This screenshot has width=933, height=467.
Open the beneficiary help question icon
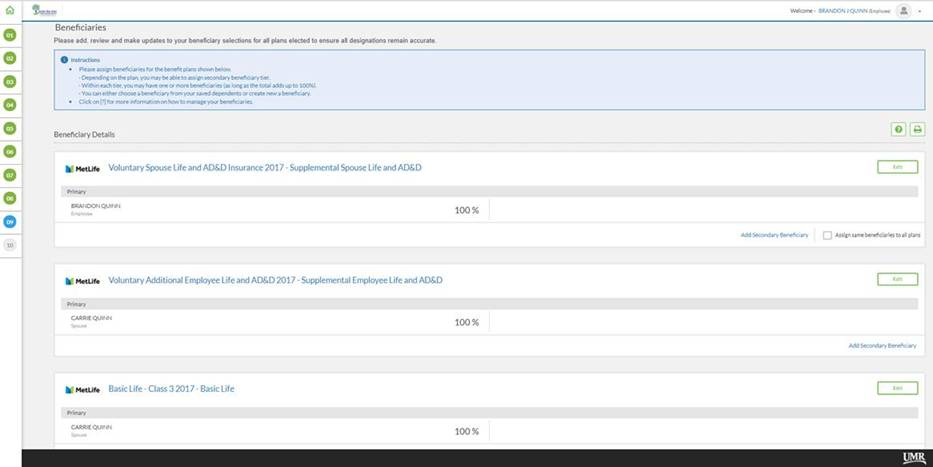[898, 129]
